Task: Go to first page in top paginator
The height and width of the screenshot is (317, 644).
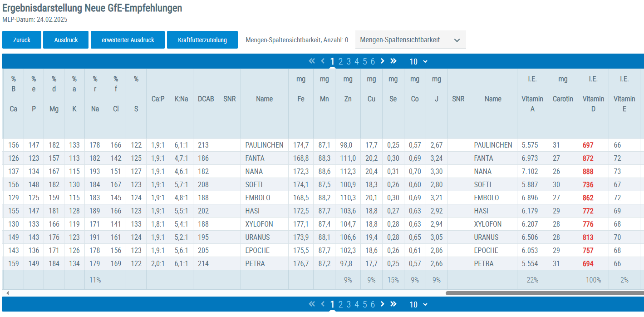Action: coord(312,61)
